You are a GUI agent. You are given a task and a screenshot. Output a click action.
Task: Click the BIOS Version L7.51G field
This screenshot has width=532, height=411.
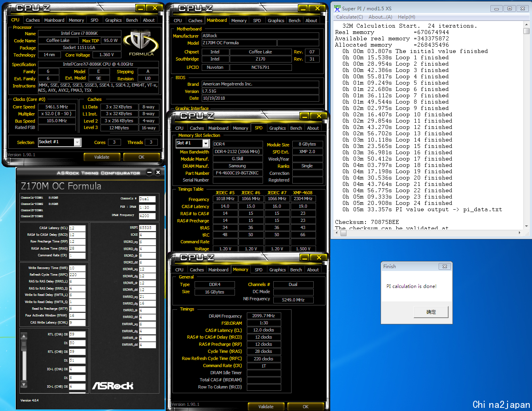[x=260, y=91]
